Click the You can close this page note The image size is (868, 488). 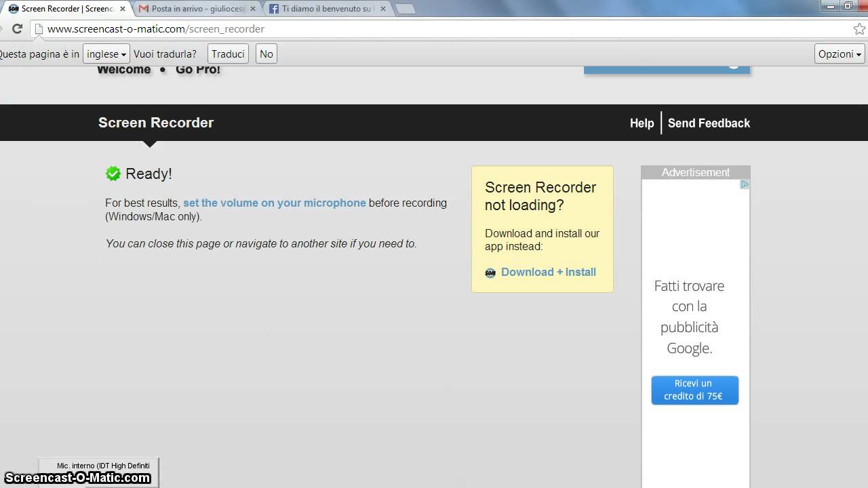click(x=261, y=243)
